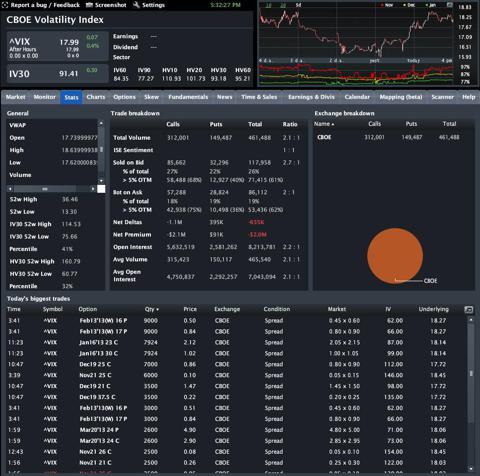Switch to the Market tab
The width and height of the screenshot is (480, 476).
[x=15, y=97]
